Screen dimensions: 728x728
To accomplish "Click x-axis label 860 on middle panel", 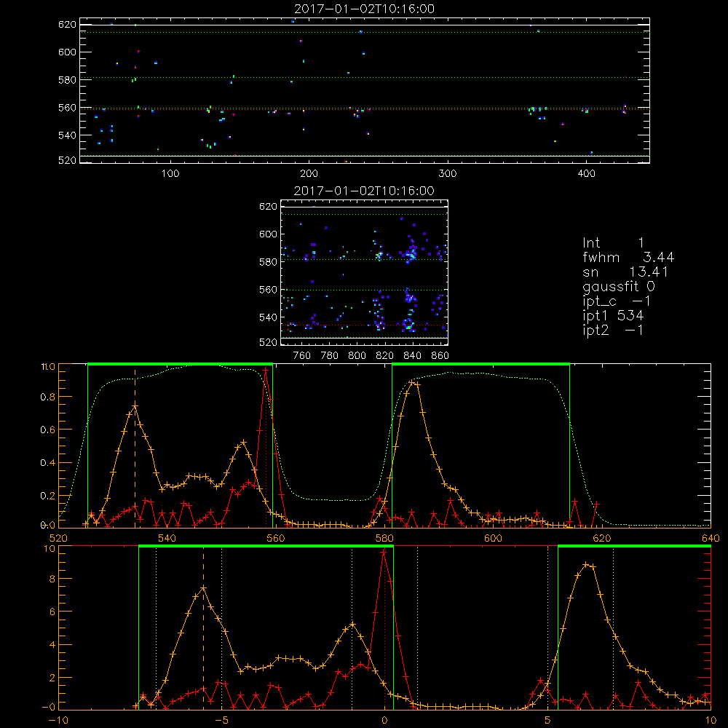I will point(440,356).
